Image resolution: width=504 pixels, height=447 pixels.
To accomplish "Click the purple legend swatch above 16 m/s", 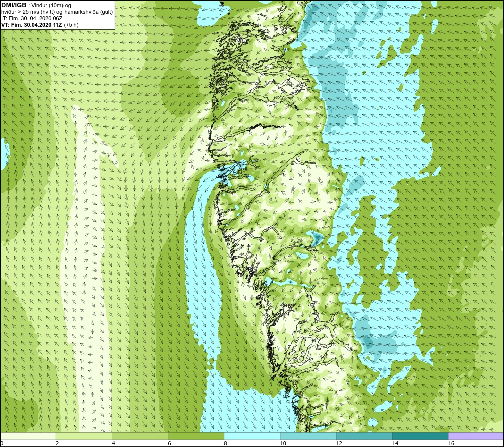I will coord(476,436).
